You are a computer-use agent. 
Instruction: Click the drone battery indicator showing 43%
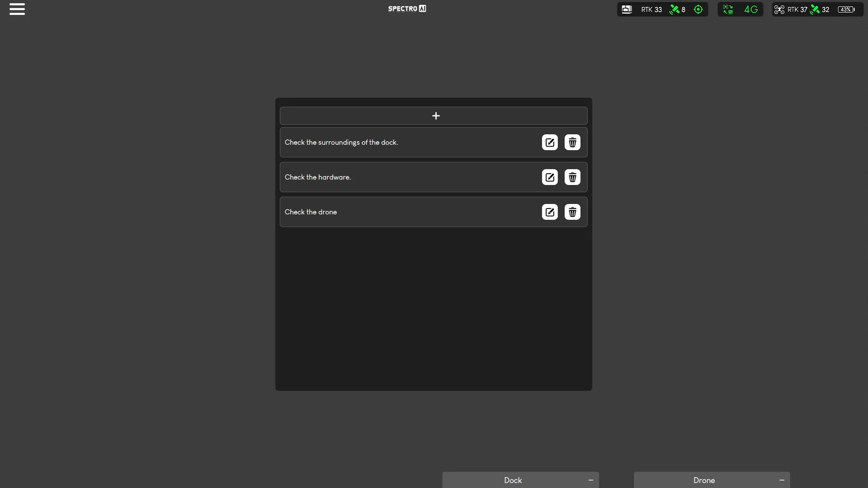click(846, 9)
